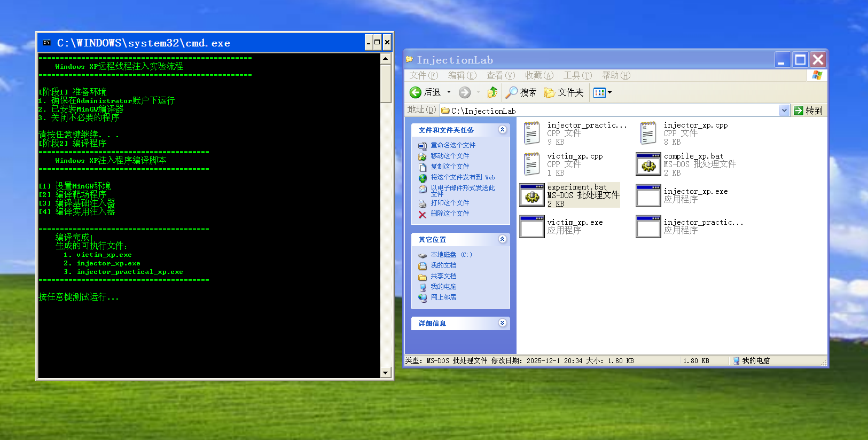Open Forward button history dropdown arrow

[478, 92]
